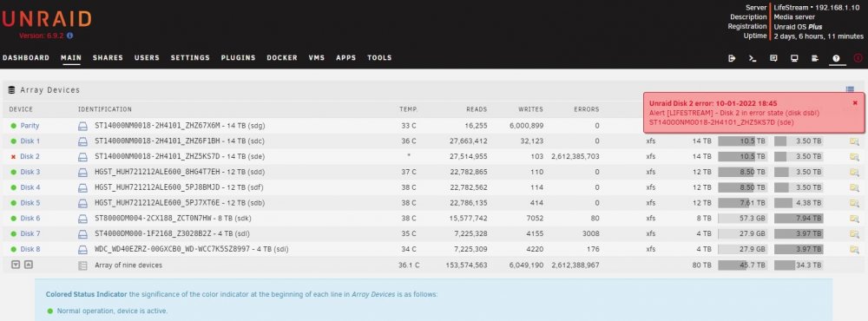Click the red X status indicator of Disk 2

[x=13, y=157]
